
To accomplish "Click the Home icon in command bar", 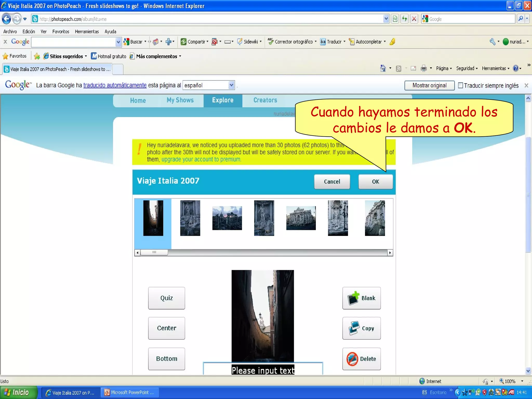I will [x=383, y=68].
